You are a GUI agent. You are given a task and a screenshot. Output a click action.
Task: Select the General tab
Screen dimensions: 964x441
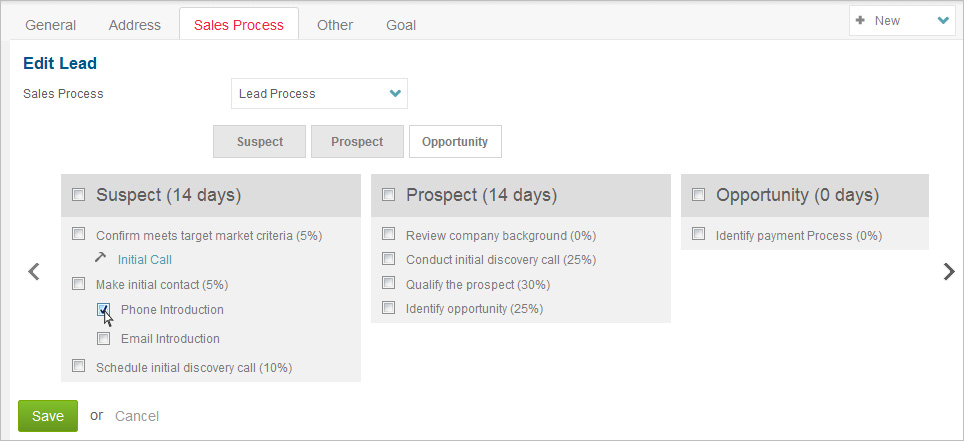coord(51,25)
